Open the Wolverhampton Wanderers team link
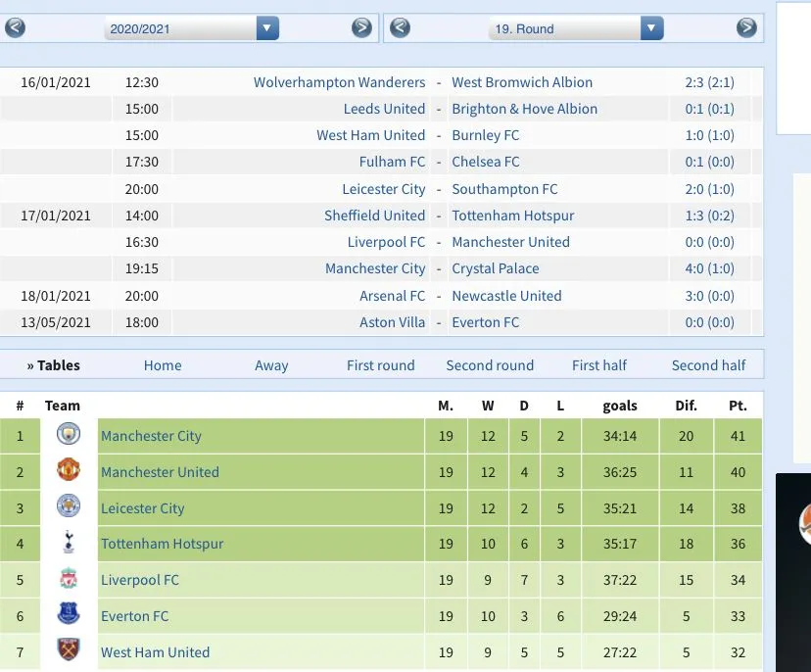Image resolution: width=811 pixels, height=672 pixels. pyautogui.click(x=339, y=82)
